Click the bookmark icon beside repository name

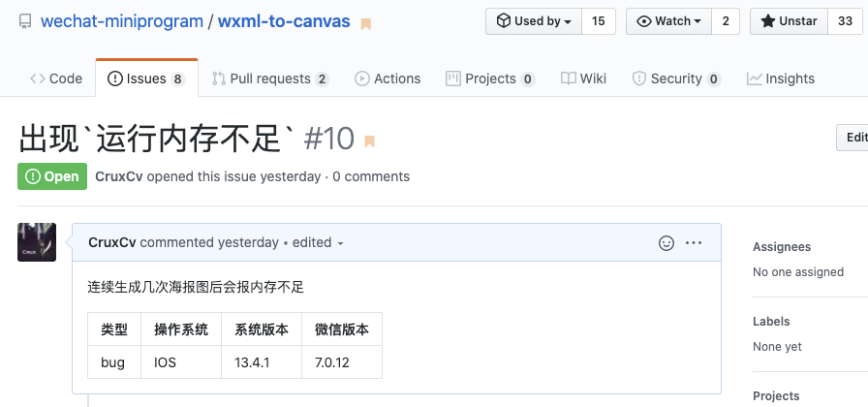(x=366, y=23)
